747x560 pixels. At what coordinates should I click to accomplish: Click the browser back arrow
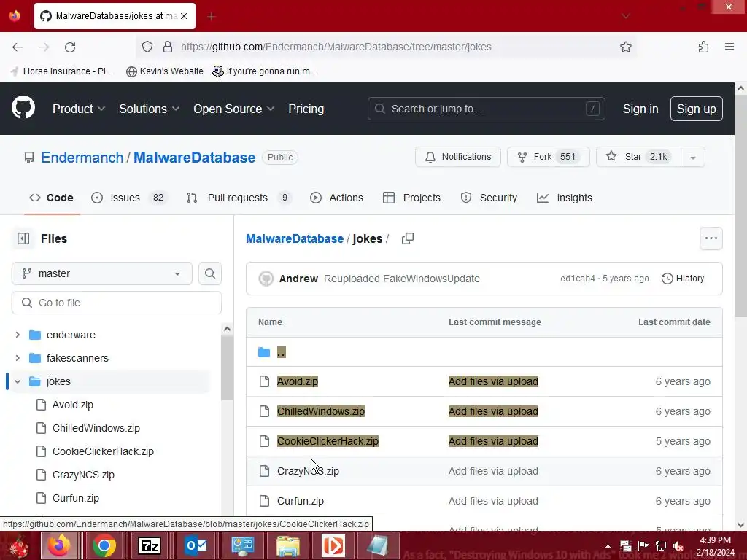18,47
